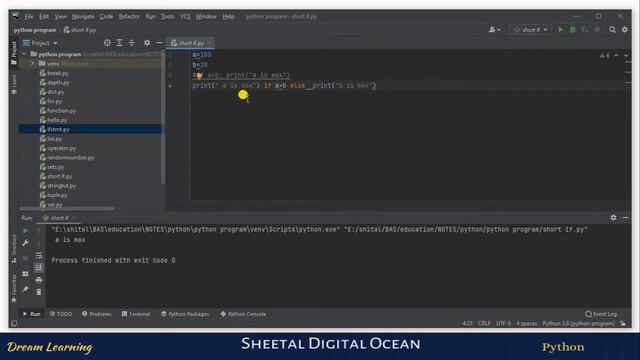Start debugging with the green bug icon
640x360 pixels.
pyautogui.click(x=573, y=30)
